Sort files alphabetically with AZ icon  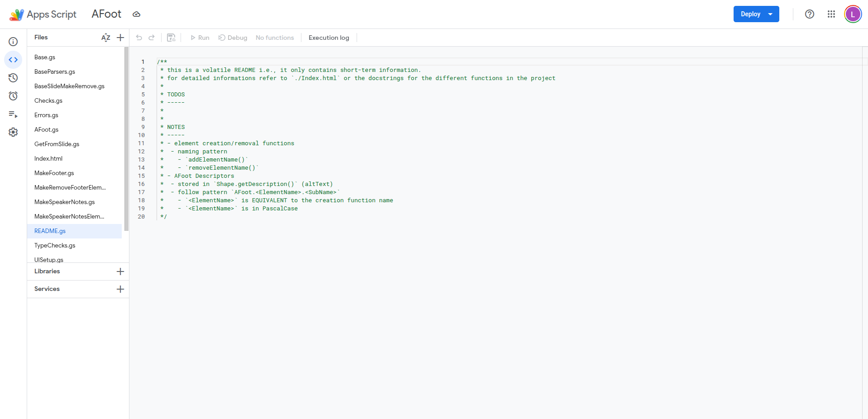click(x=105, y=38)
